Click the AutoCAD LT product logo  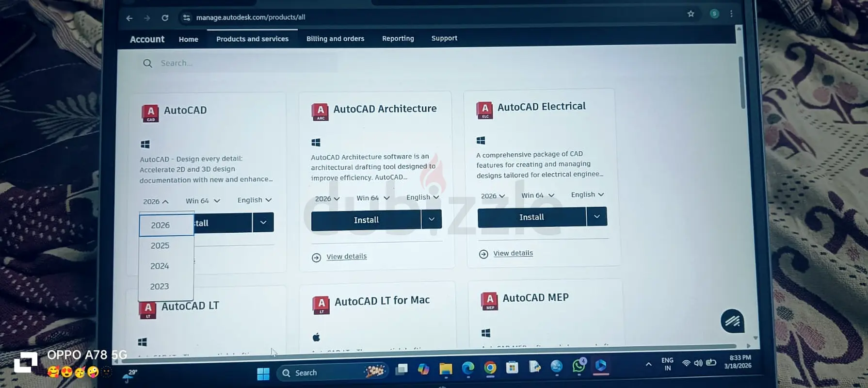(x=148, y=309)
